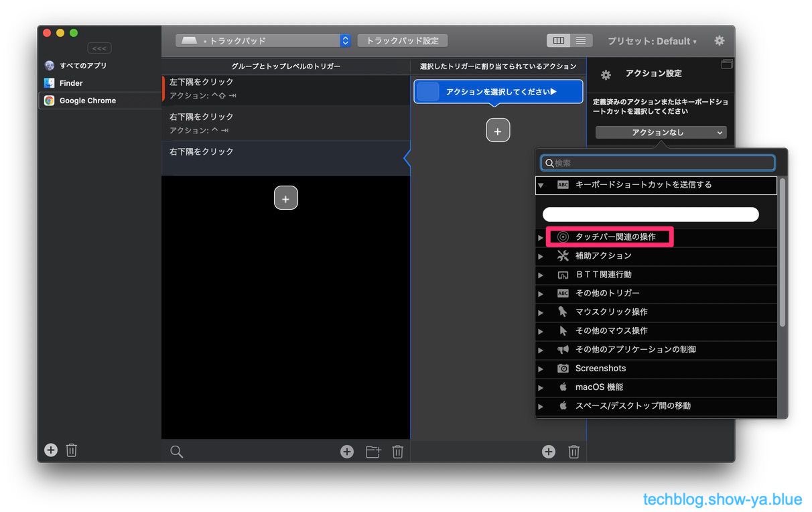Add a new app with plus icon
Viewport: 812px width, 512px height.
[51, 450]
